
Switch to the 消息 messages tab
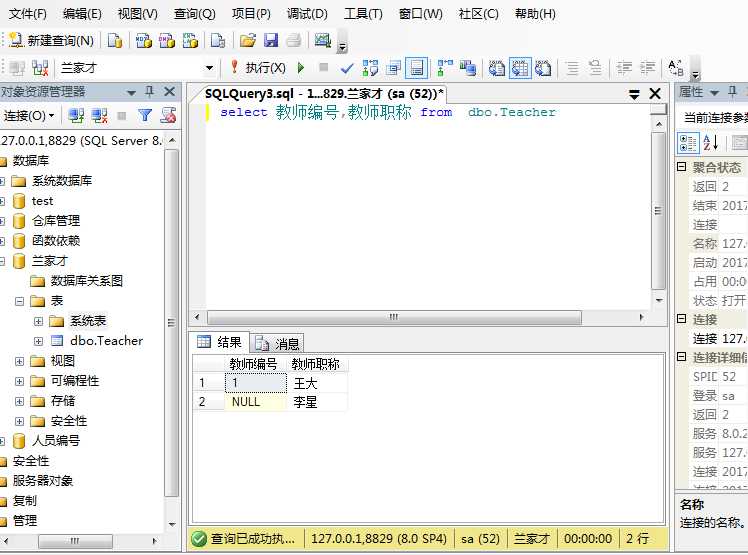click(277, 343)
